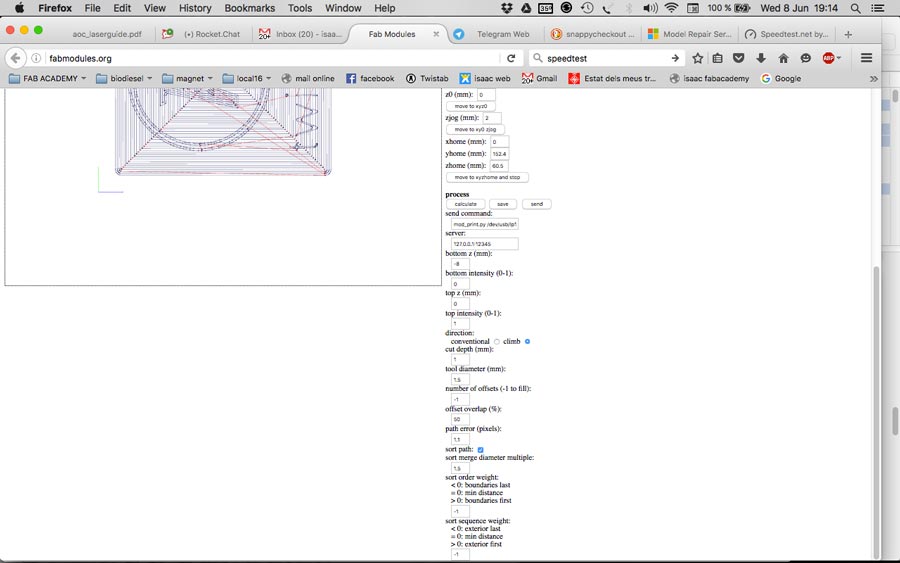Expand the FAB ACADEMY bookmarks folder

[x=47, y=79]
